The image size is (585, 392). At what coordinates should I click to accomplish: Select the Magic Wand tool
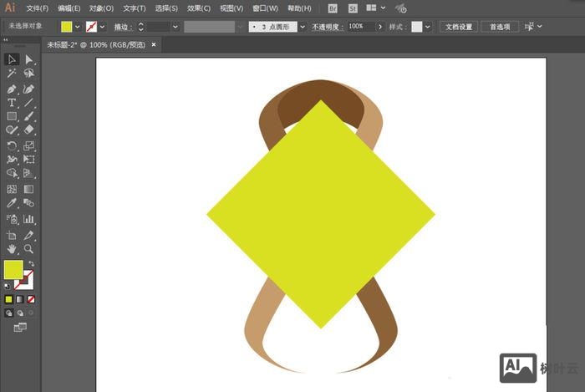click(x=12, y=74)
